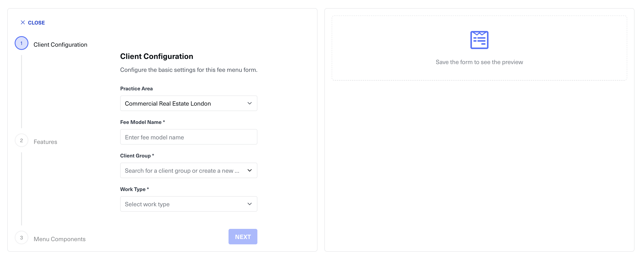Click the Work Type field label
Image resolution: width=644 pixels, height=262 pixels.
133,189
